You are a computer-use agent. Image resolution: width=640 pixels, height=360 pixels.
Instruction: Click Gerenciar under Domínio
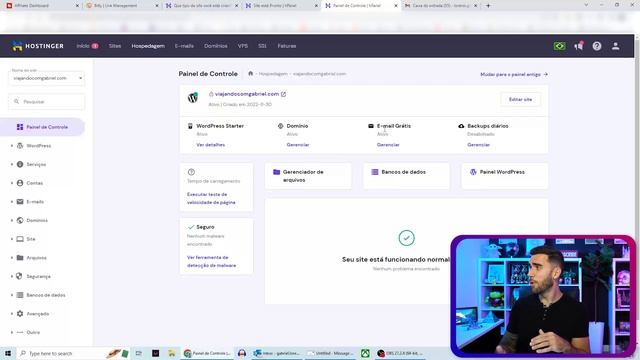298,145
